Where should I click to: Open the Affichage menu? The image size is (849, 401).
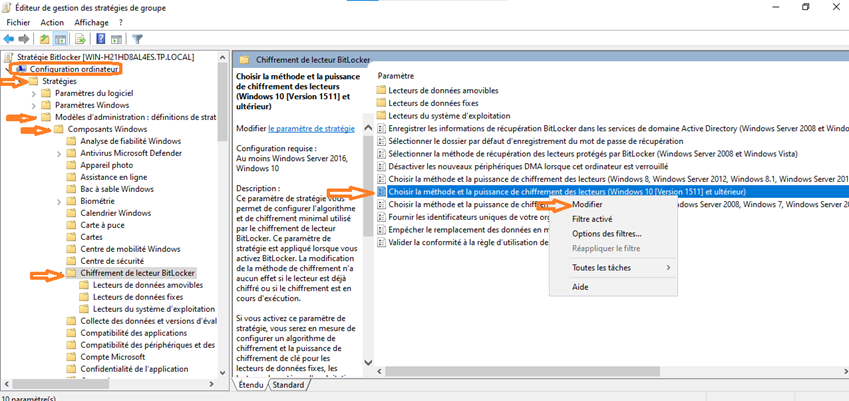point(90,22)
